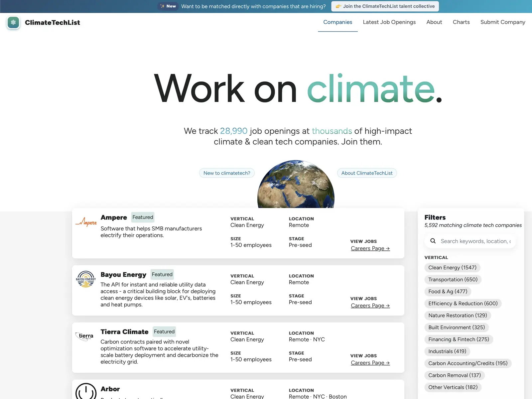
Task: Open Ampere Careers Page link
Action: [370, 248]
